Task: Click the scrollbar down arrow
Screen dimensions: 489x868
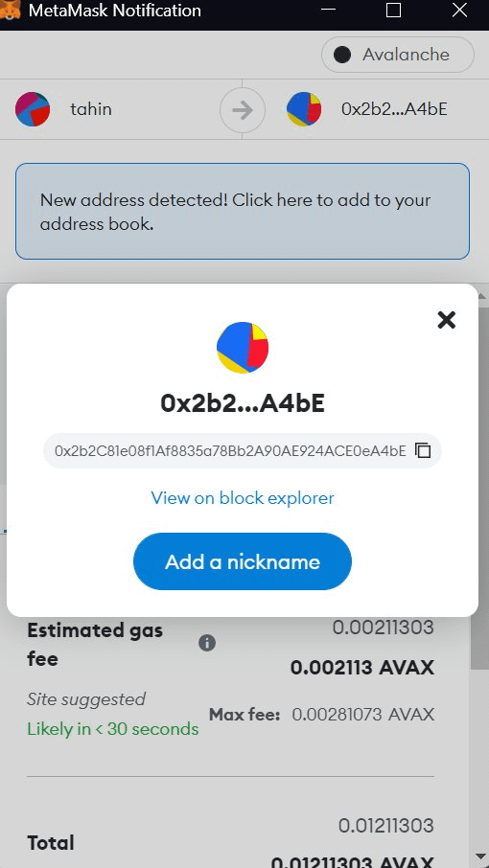Action: [x=480, y=858]
